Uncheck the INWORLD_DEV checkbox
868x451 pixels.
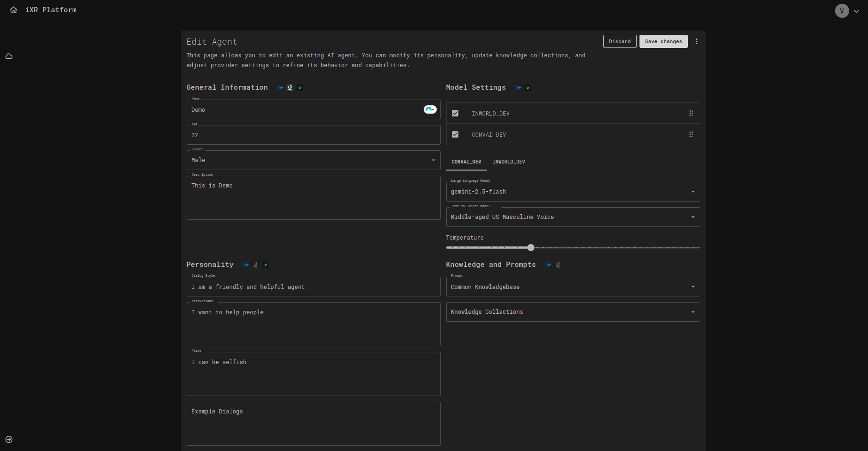coord(455,113)
